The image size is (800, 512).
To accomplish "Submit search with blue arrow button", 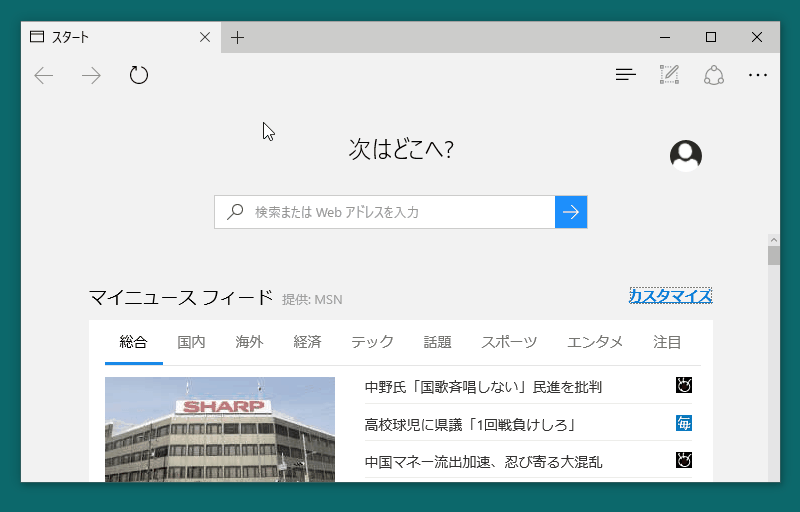I will pos(571,212).
